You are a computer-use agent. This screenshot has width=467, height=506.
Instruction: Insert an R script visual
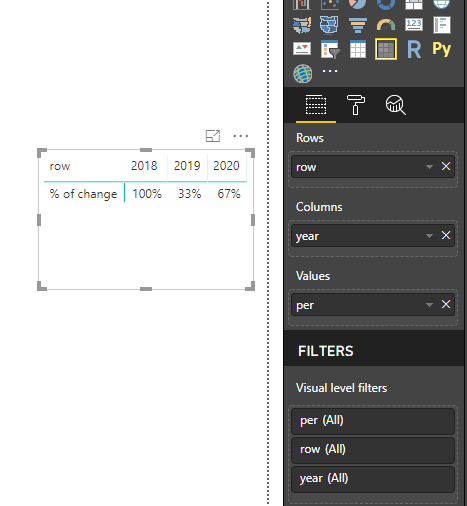point(414,49)
